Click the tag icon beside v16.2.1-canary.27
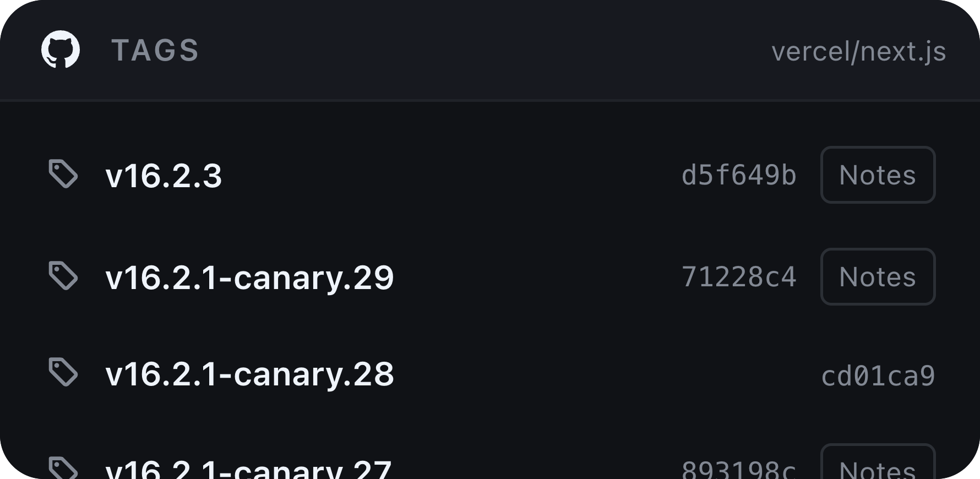The image size is (980, 479). click(x=63, y=467)
